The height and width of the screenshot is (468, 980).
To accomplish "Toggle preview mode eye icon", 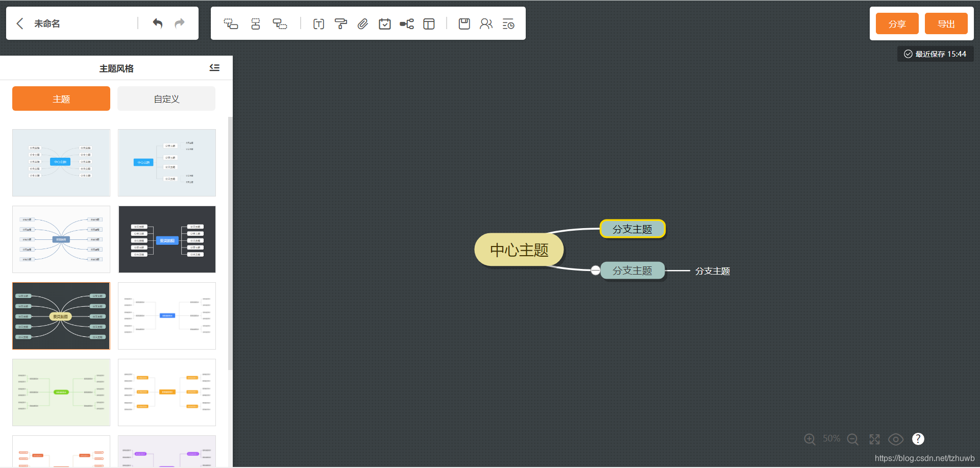I will 896,439.
